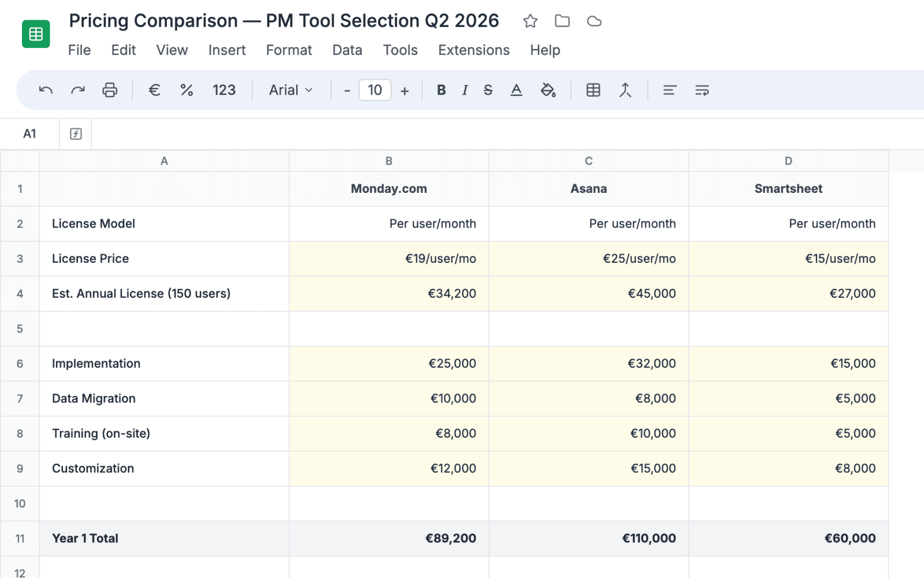Select the Training (on-site) cell
This screenshot has height=578, width=924.
(164, 434)
